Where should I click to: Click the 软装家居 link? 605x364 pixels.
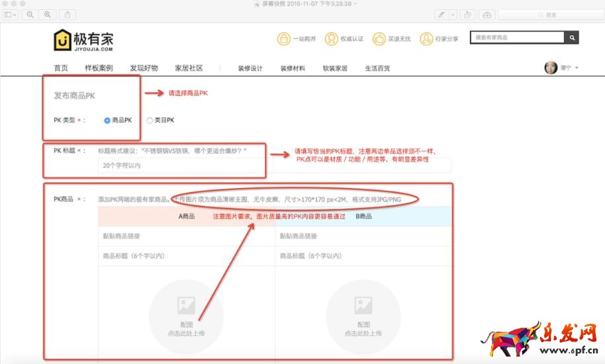(335, 68)
